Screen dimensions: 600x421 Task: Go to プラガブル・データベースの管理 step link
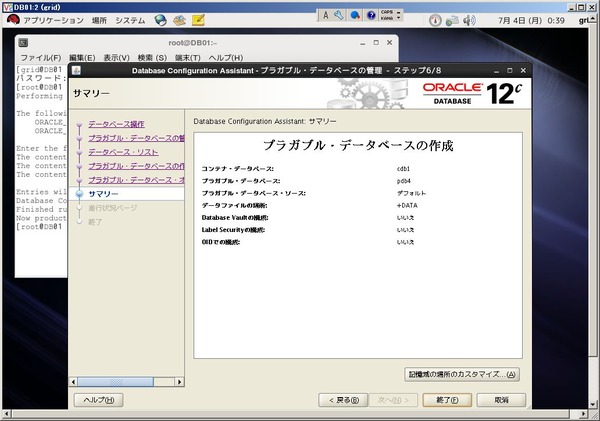click(136, 138)
